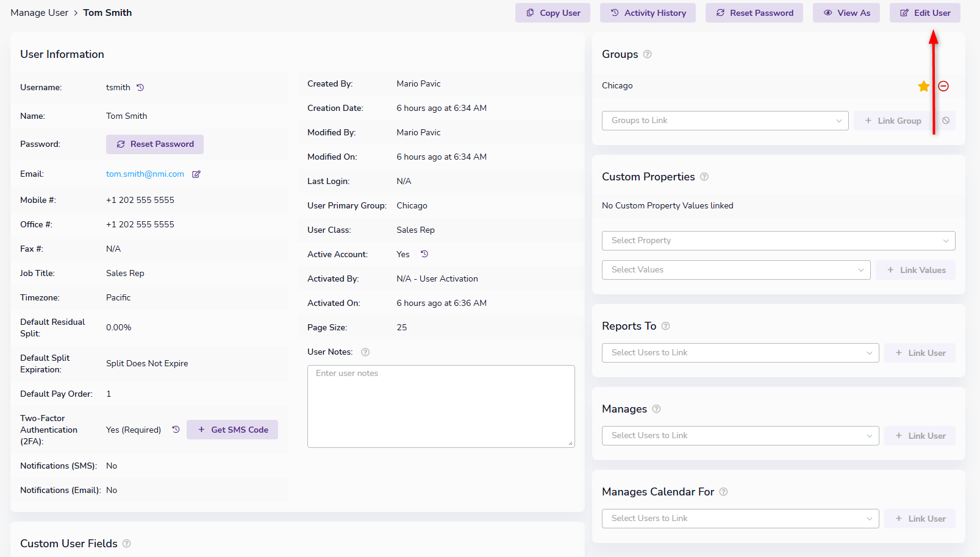Click the Pacific timezone value
The height and width of the screenshot is (557, 980).
pyautogui.click(x=118, y=297)
